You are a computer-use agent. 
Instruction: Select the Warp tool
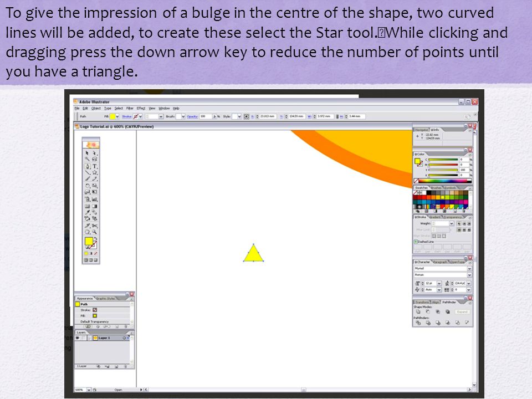(87, 192)
